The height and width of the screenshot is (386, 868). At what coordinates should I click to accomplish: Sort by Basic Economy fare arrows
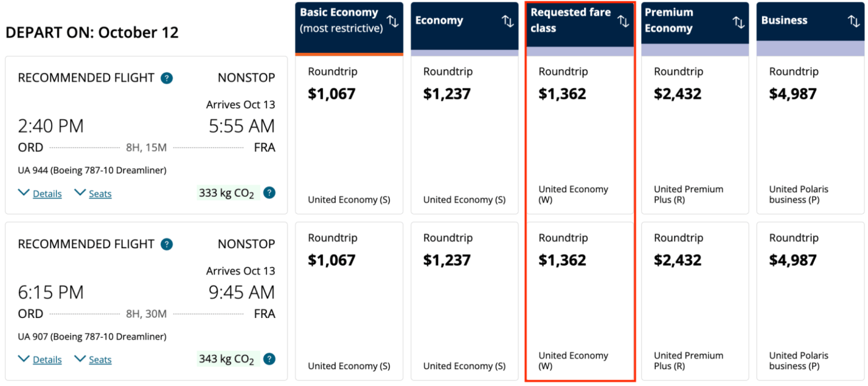392,22
